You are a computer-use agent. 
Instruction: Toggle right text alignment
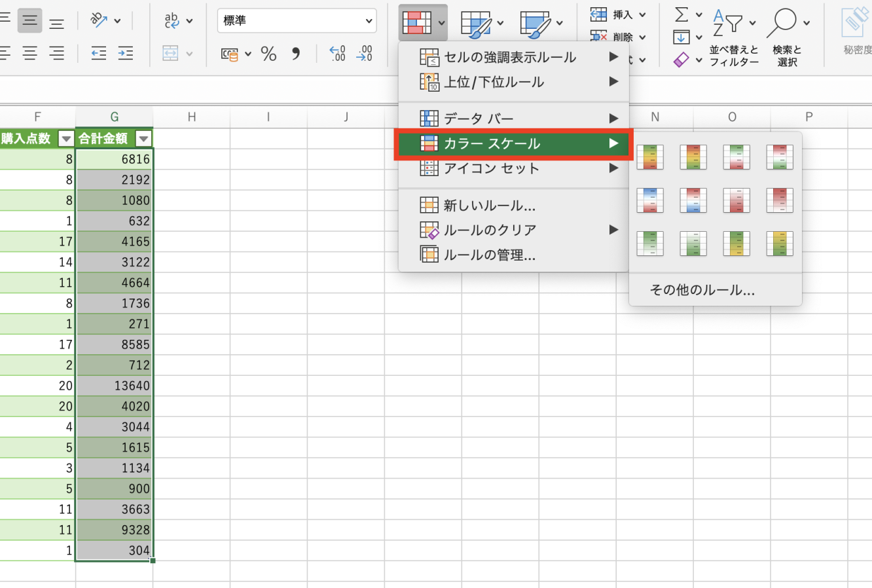57,54
